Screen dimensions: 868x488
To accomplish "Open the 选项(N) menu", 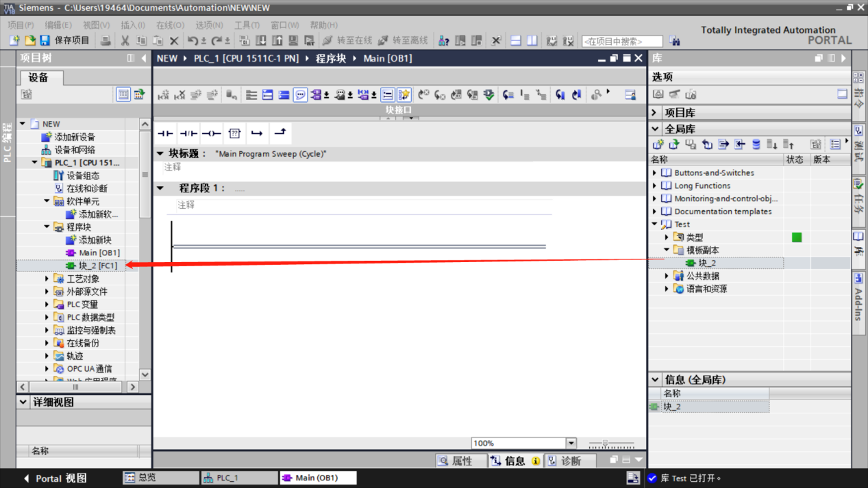I will coord(210,25).
